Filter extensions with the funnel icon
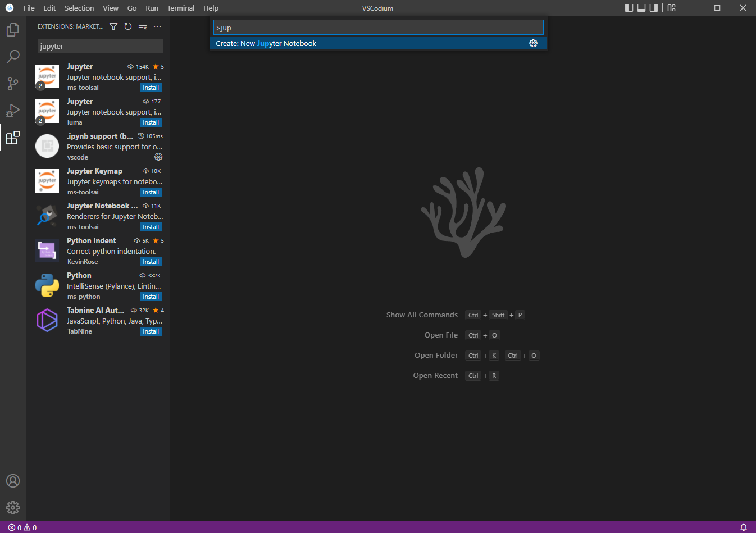 click(x=113, y=26)
